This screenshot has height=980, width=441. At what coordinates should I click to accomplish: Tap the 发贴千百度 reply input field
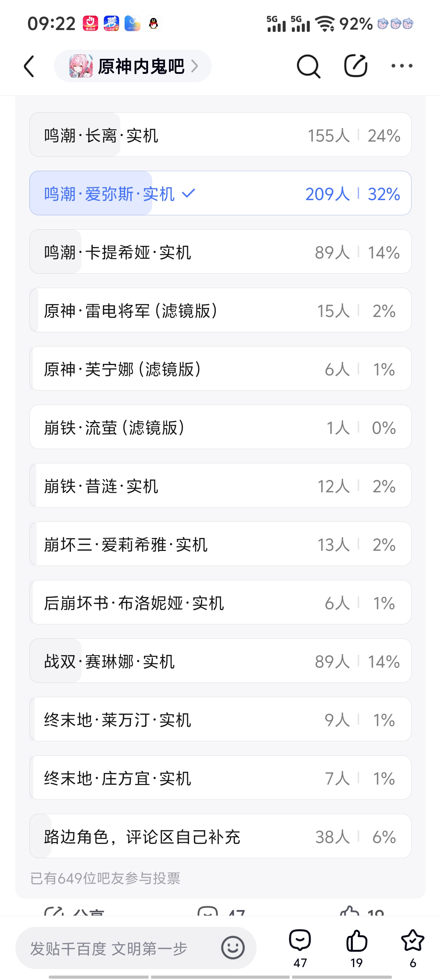(114, 948)
